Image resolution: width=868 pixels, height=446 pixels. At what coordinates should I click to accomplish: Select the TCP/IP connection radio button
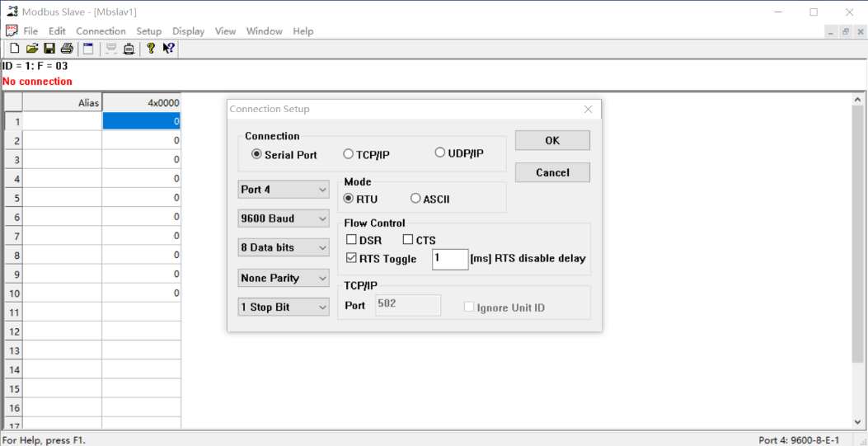pos(349,154)
